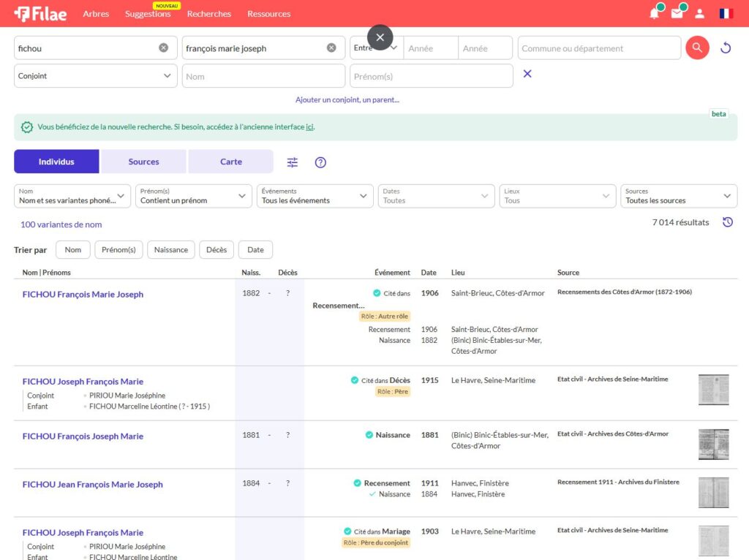Switch to the Carte tab

pyautogui.click(x=230, y=162)
